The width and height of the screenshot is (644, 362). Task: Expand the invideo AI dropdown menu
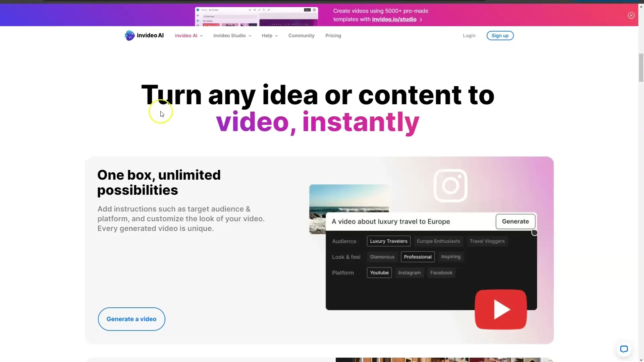pos(189,35)
